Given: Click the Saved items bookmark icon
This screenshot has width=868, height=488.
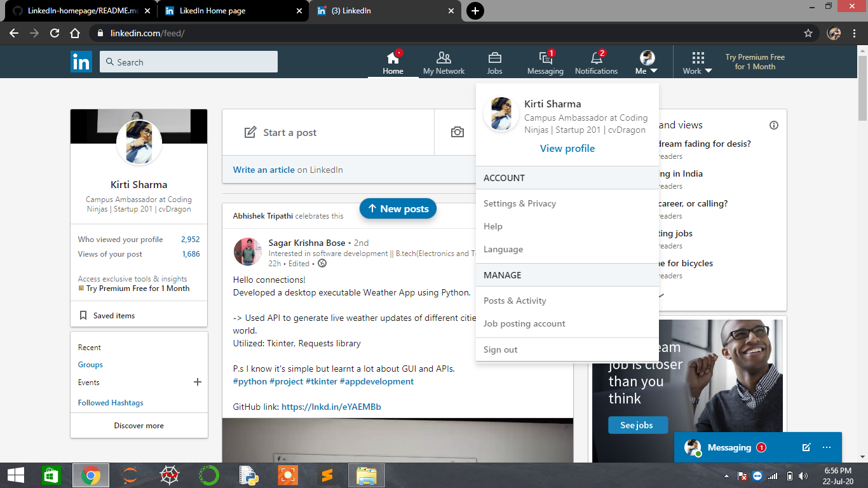Looking at the screenshot, I should [83, 316].
